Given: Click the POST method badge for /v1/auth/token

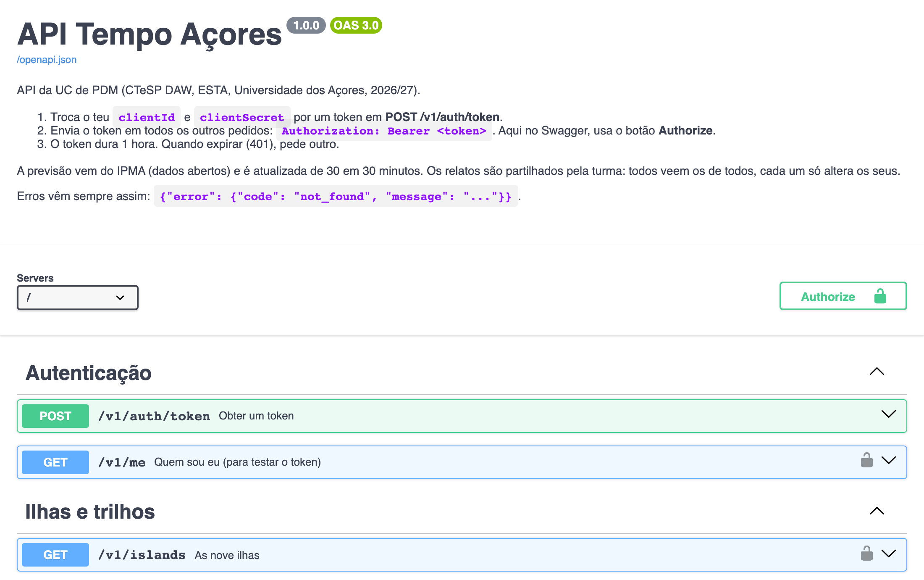Looking at the screenshot, I should pyautogui.click(x=55, y=416).
